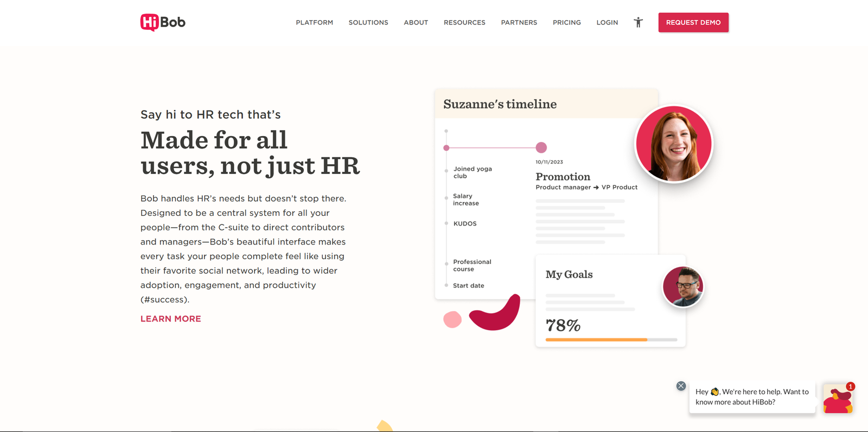Click 'Product manager → VP Product' text

586,187
